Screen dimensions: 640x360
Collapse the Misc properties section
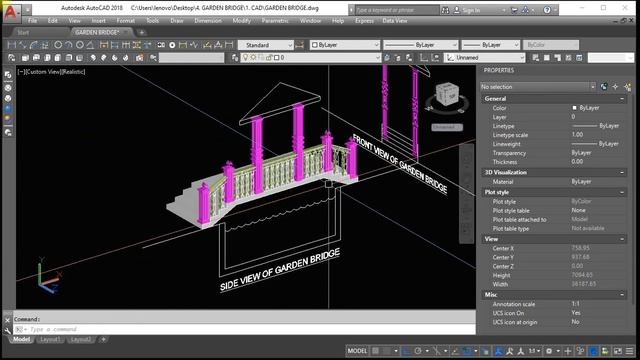pyautogui.click(x=622, y=295)
